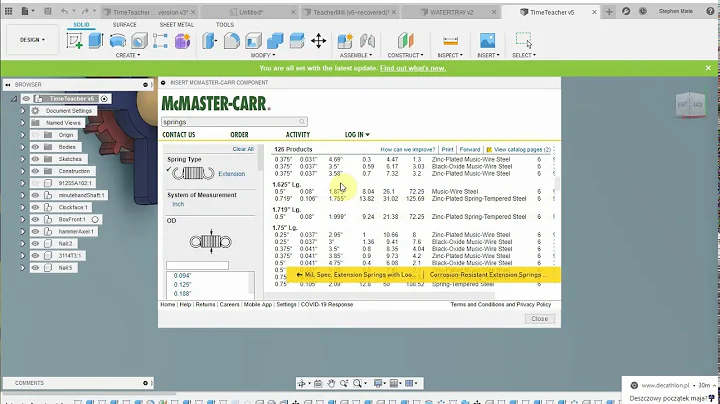
Task: Switch to the TOOLS tab
Action: [225, 25]
